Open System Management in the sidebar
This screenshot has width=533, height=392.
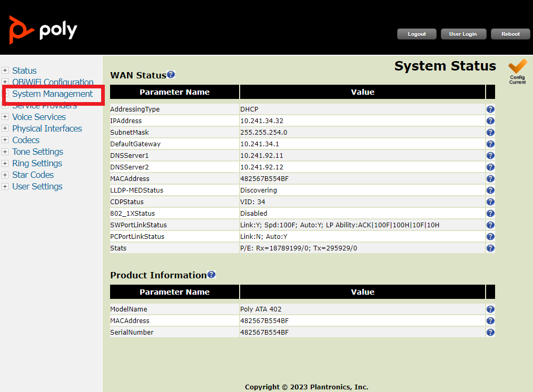52,94
